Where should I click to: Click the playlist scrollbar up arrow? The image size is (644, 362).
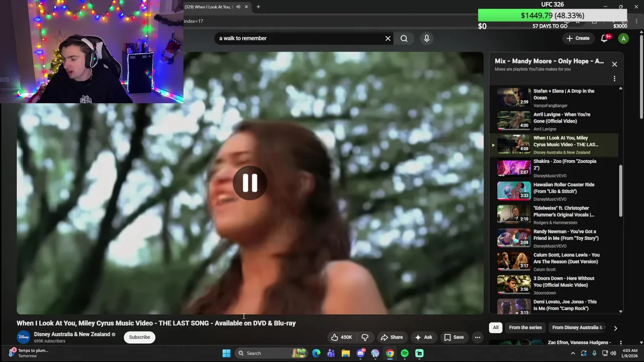point(620,88)
